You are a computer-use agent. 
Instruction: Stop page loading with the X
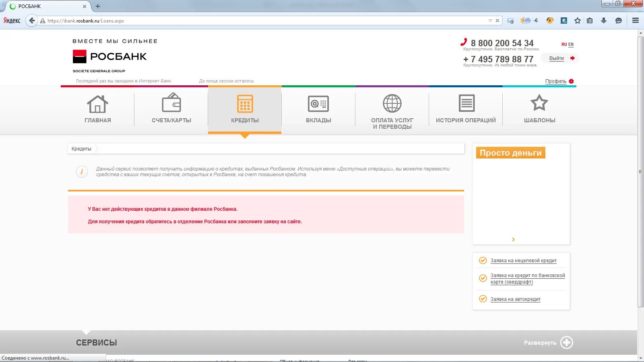coord(497,21)
